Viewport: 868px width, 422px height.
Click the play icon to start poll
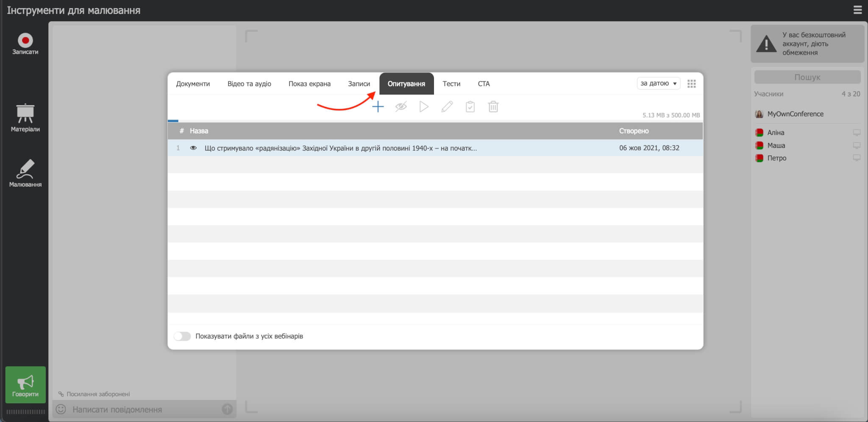click(x=423, y=107)
